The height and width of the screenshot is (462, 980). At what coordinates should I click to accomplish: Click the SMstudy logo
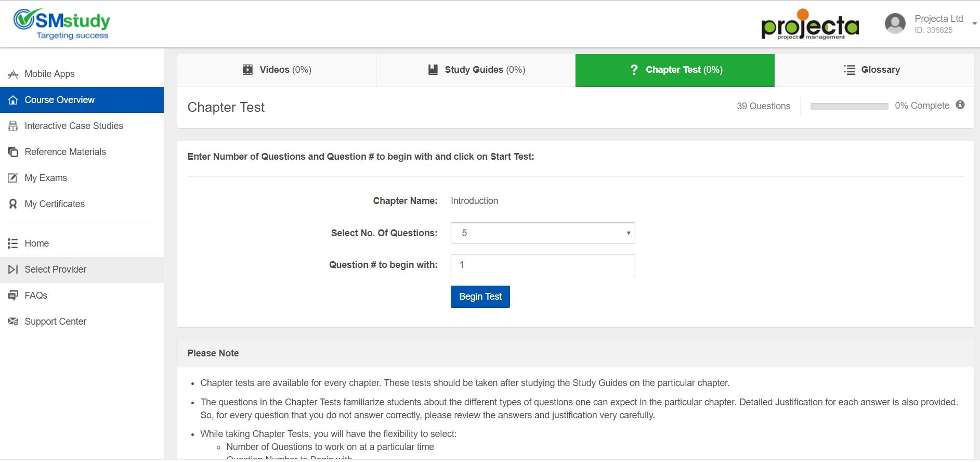pos(62,24)
